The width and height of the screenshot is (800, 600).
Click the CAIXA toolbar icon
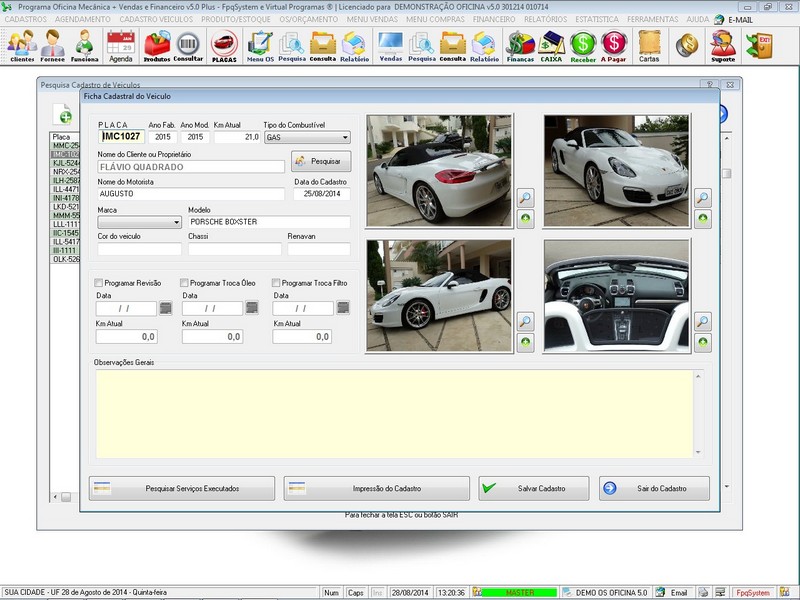click(551, 45)
